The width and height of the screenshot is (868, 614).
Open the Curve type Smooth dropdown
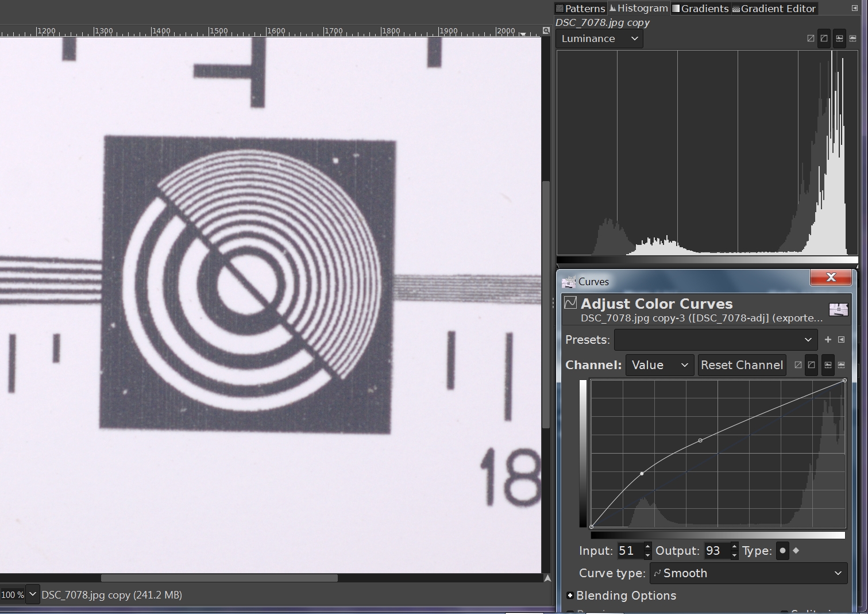748,573
